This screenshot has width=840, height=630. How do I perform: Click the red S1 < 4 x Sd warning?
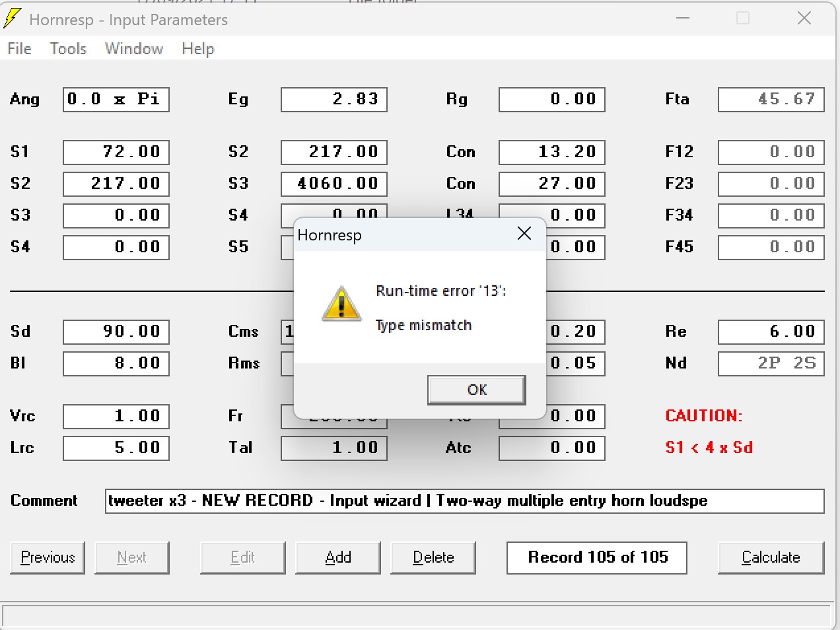pos(709,448)
